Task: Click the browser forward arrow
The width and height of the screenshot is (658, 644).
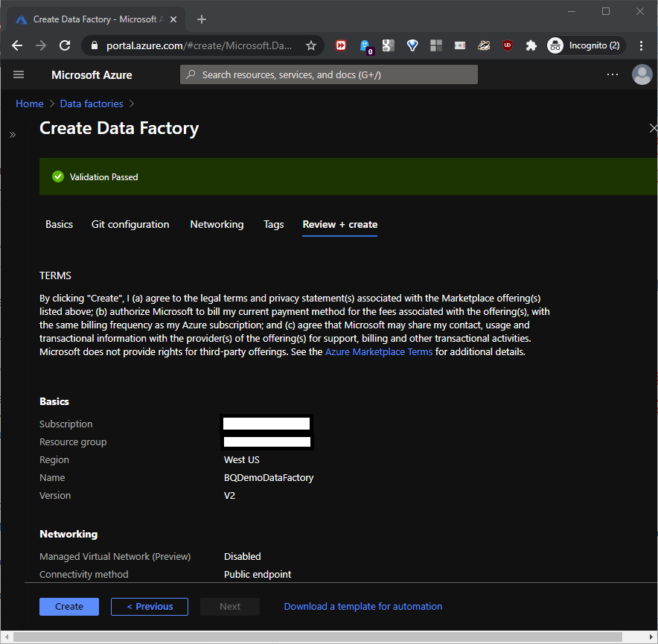Action: coord(41,45)
